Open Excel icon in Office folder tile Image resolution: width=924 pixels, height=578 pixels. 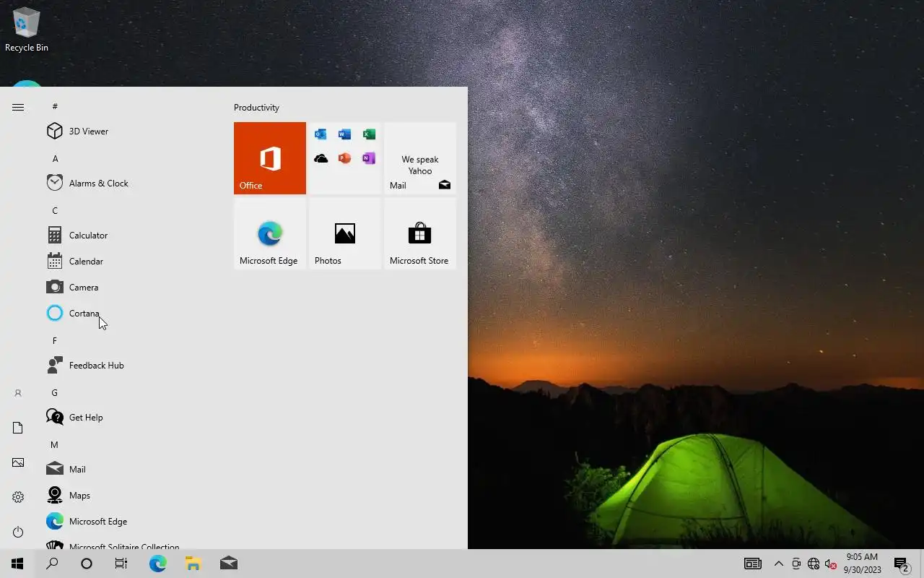click(369, 134)
